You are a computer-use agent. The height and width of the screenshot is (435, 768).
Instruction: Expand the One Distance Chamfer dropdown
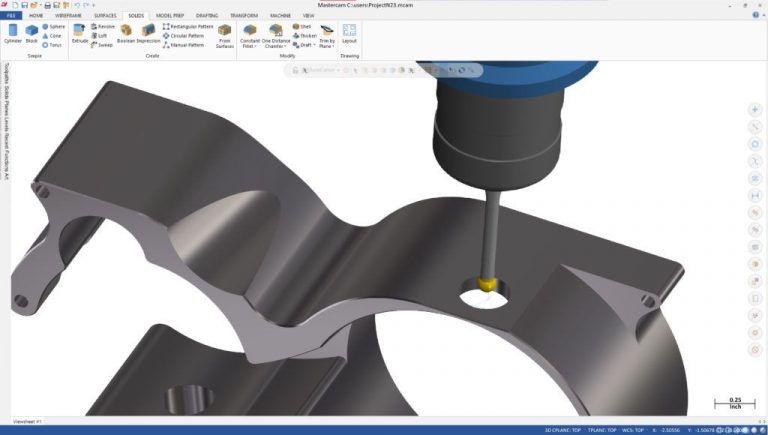click(276, 46)
